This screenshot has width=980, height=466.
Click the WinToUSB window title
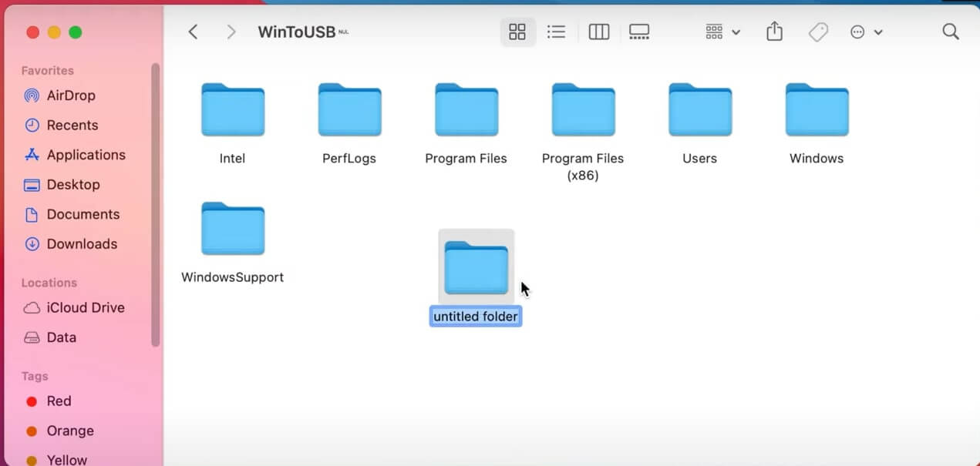pyautogui.click(x=296, y=32)
